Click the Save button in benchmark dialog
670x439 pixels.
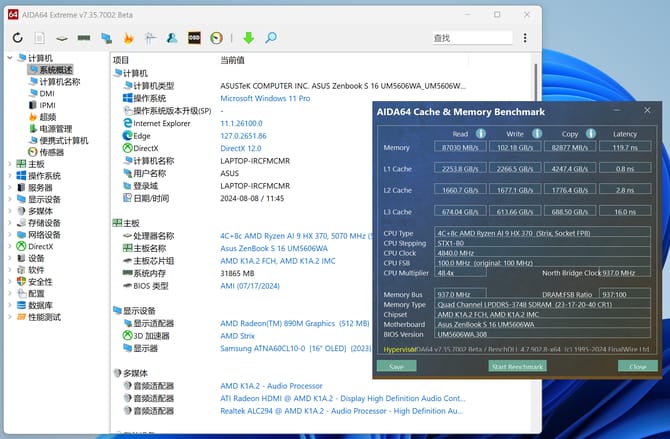(396, 367)
